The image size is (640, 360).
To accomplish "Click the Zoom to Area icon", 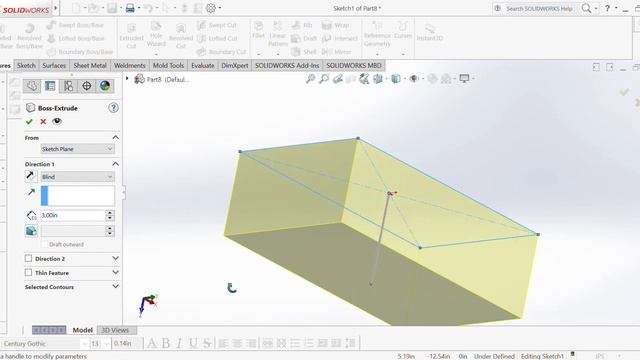I will tap(324, 79).
